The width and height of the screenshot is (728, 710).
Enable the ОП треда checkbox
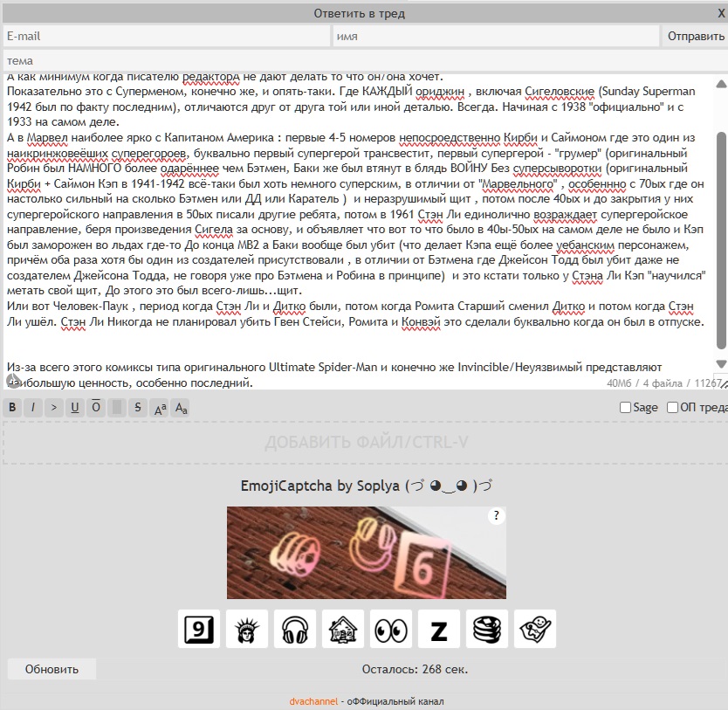[x=672, y=407]
